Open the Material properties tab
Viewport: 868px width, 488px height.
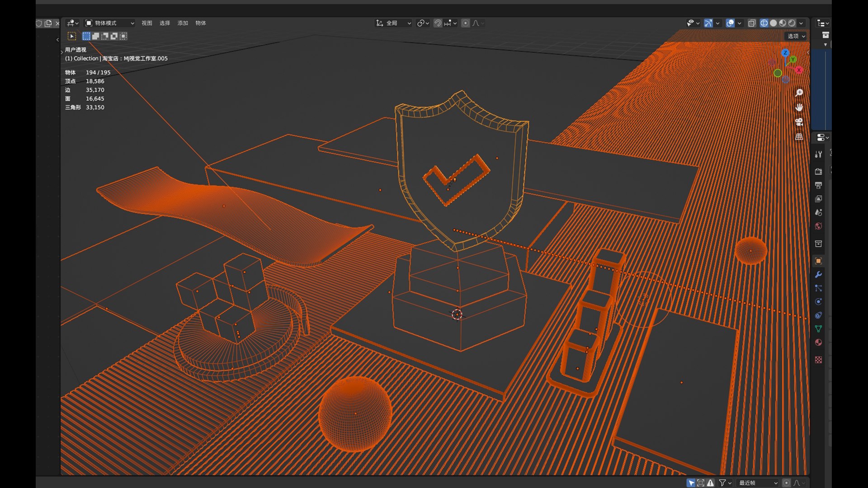818,342
